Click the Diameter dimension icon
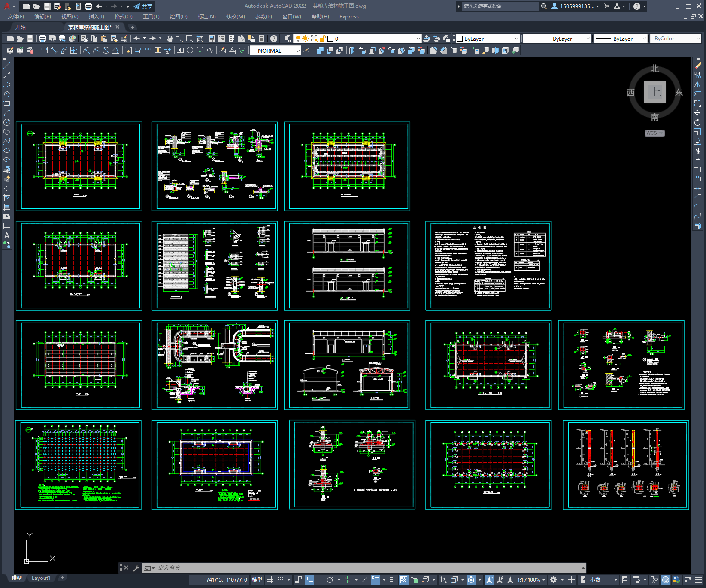 click(106, 50)
